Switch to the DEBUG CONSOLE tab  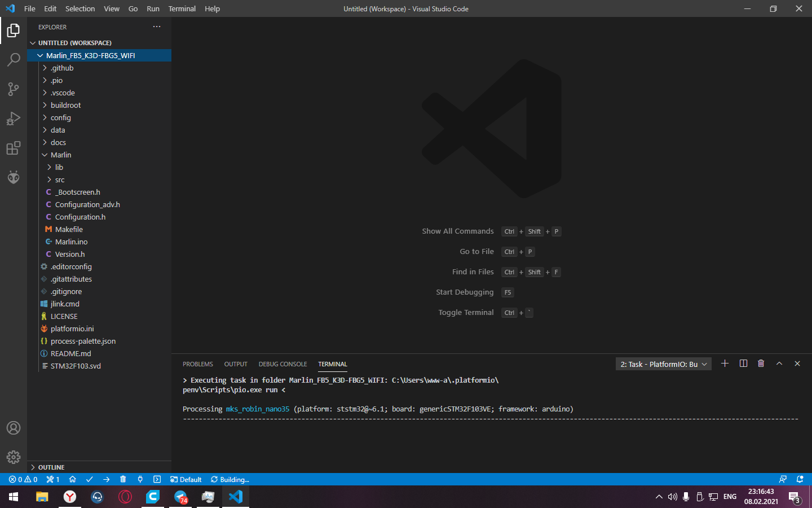pos(283,364)
